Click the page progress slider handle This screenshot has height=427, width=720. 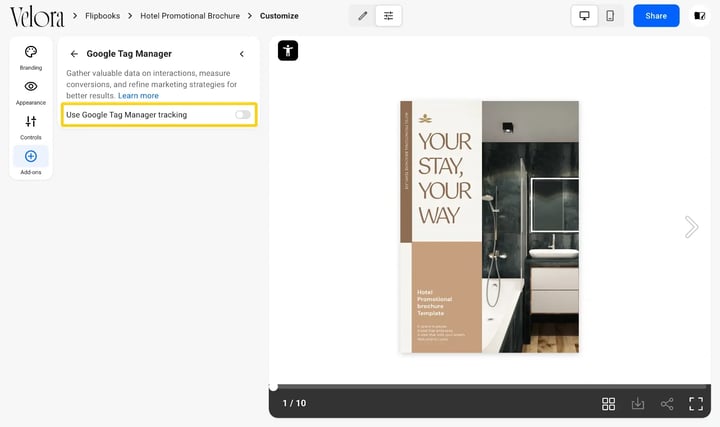click(x=273, y=387)
